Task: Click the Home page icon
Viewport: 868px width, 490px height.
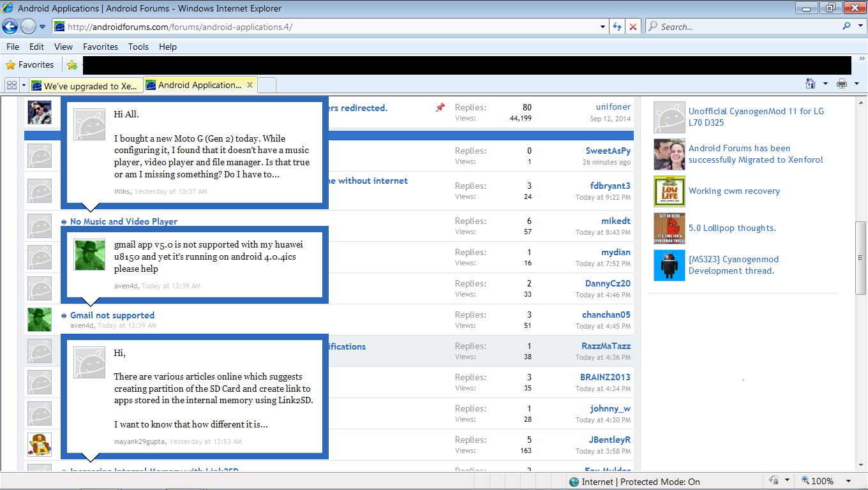Action: point(810,84)
